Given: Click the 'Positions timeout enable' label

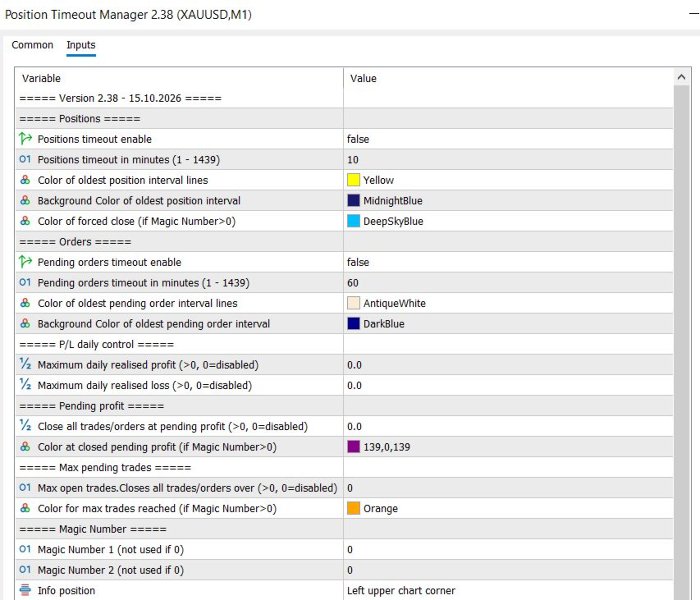Looking at the screenshot, I should [x=95, y=139].
